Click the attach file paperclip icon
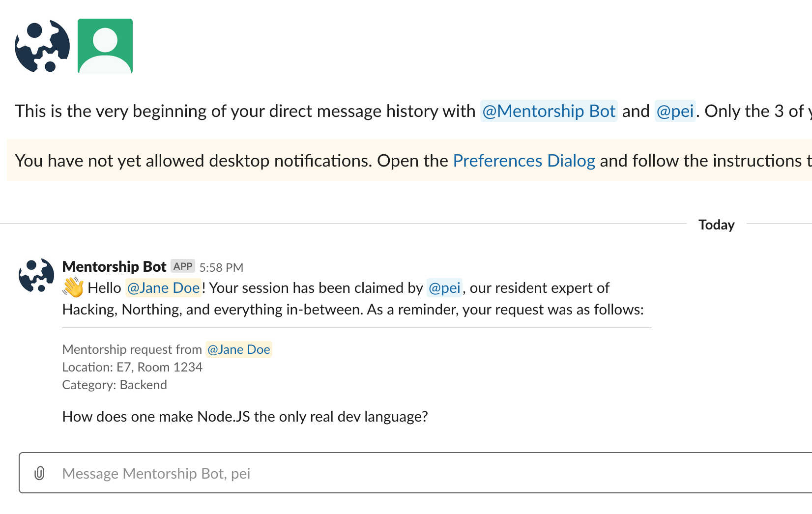Screen dimensions: 812x514 (39, 473)
